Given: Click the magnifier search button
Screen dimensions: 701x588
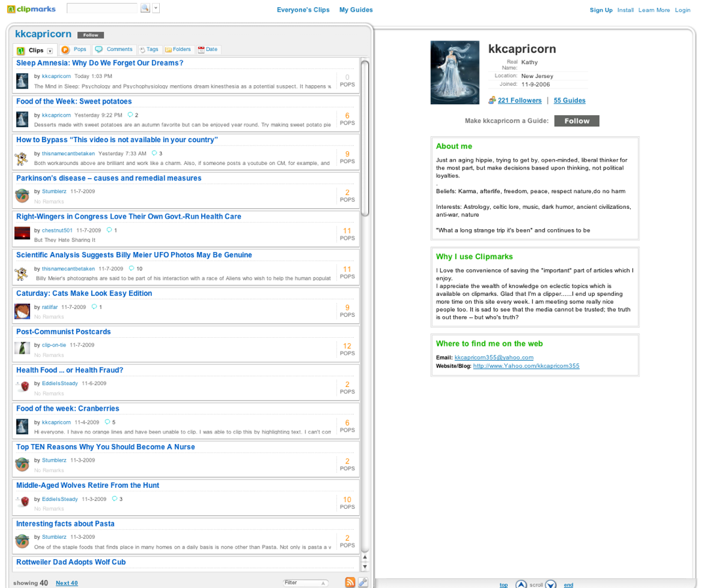Looking at the screenshot, I should [x=145, y=8].
